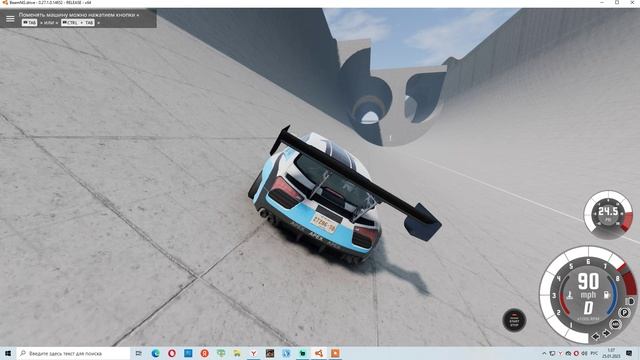Screen dimensions: 640x360
Task: Open the red round Yandex icon on taskbar
Action: (204, 353)
